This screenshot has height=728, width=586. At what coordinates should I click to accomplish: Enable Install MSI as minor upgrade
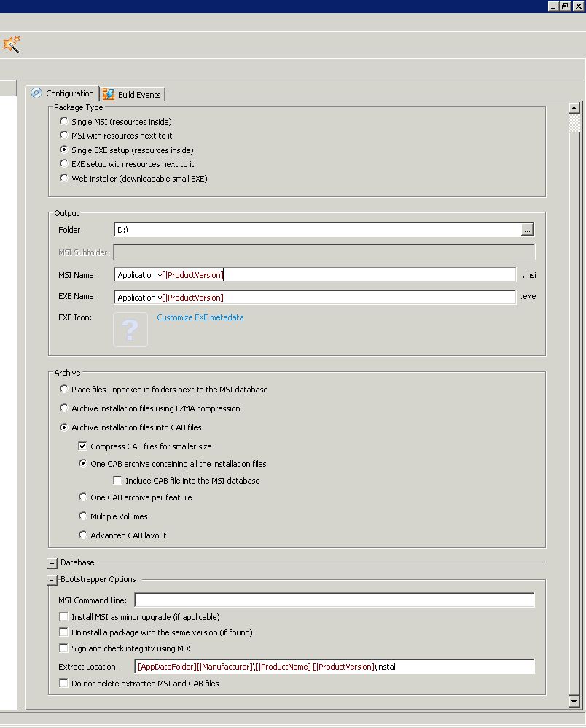(x=64, y=617)
